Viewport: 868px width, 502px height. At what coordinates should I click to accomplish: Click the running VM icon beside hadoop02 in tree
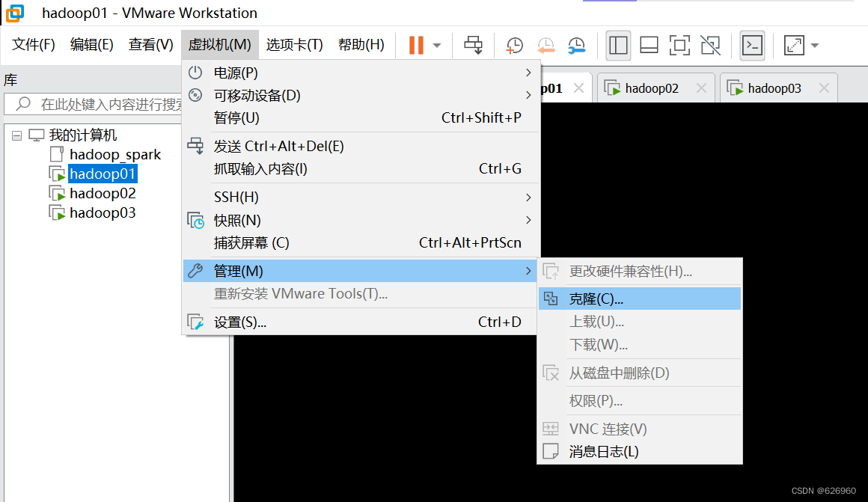(x=57, y=194)
